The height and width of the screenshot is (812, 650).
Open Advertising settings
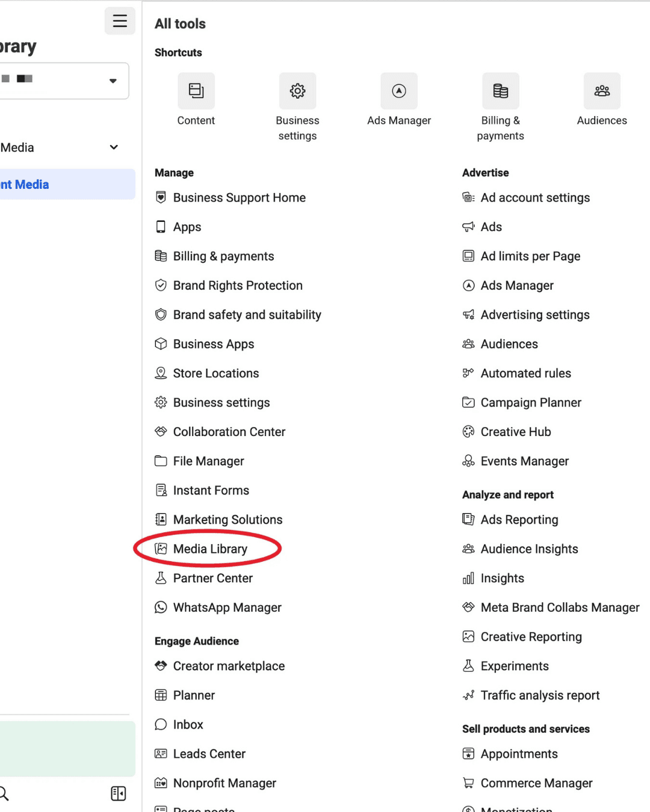(x=535, y=315)
